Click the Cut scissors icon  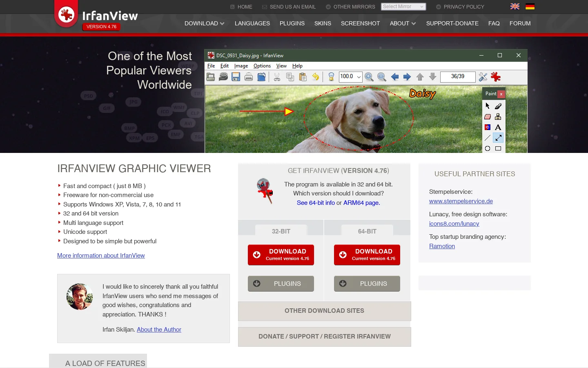click(x=277, y=77)
